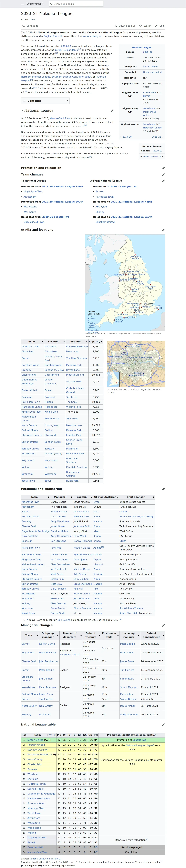Open the Greater London clubs map

136,364
